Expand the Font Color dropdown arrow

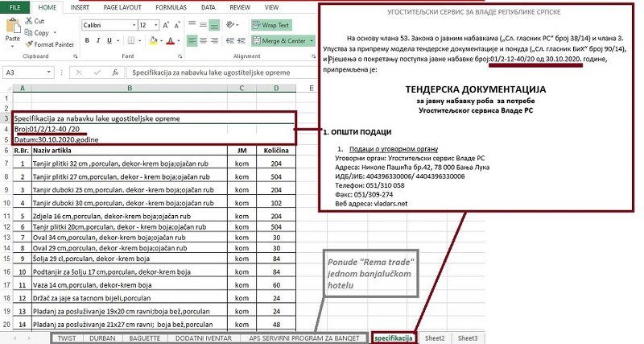(179, 41)
